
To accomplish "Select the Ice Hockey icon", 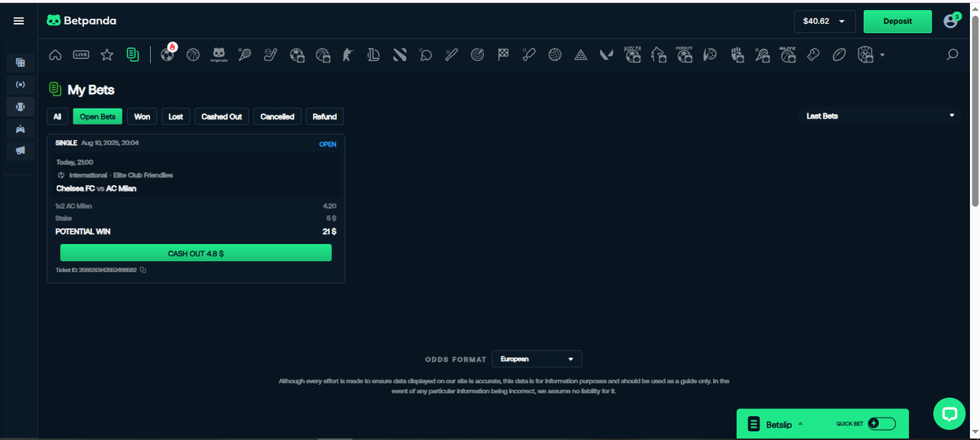I will [271, 55].
